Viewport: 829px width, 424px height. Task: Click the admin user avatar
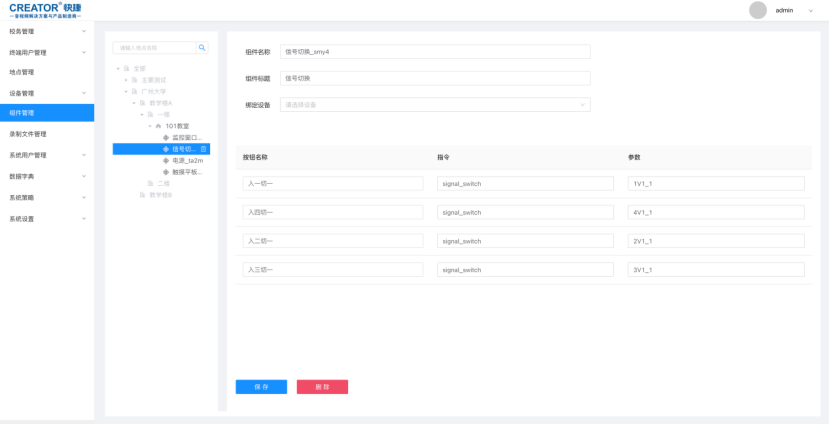(x=757, y=10)
